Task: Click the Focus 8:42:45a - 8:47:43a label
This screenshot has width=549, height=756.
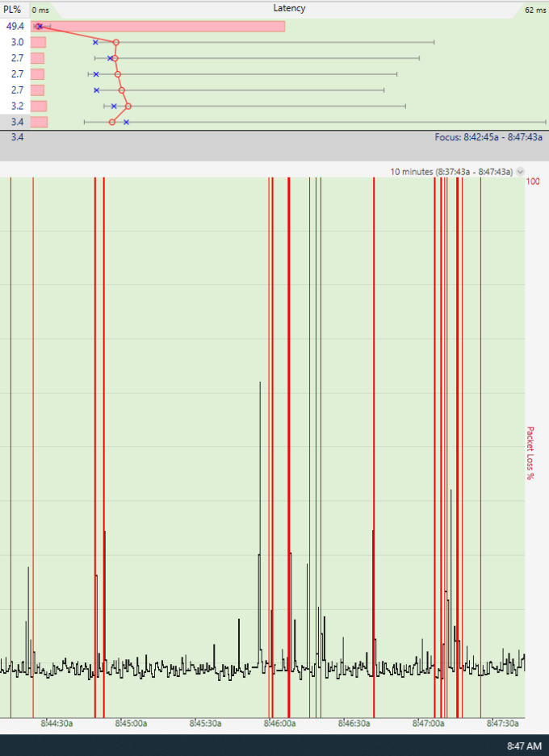Action: click(488, 138)
